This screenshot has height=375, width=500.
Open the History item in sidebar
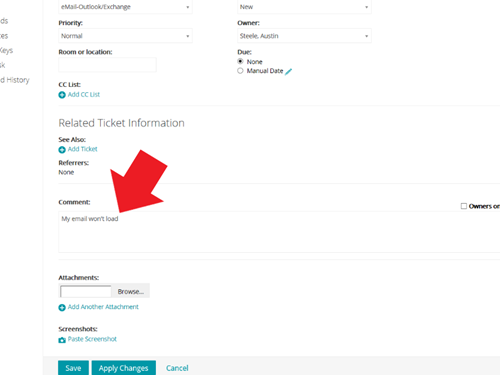(x=15, y=80)
